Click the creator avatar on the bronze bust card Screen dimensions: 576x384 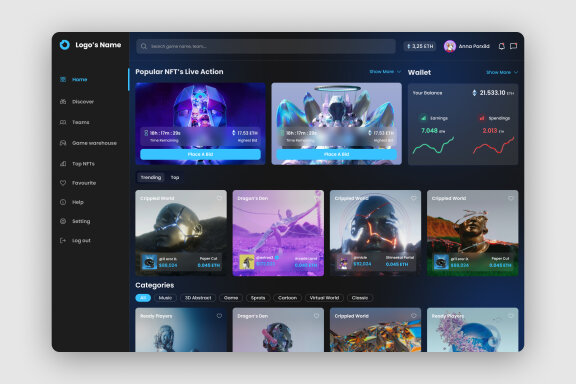(441, 262)
